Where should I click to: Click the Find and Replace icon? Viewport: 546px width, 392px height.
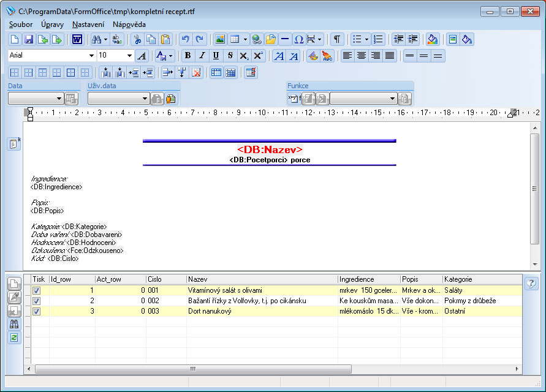117,39
